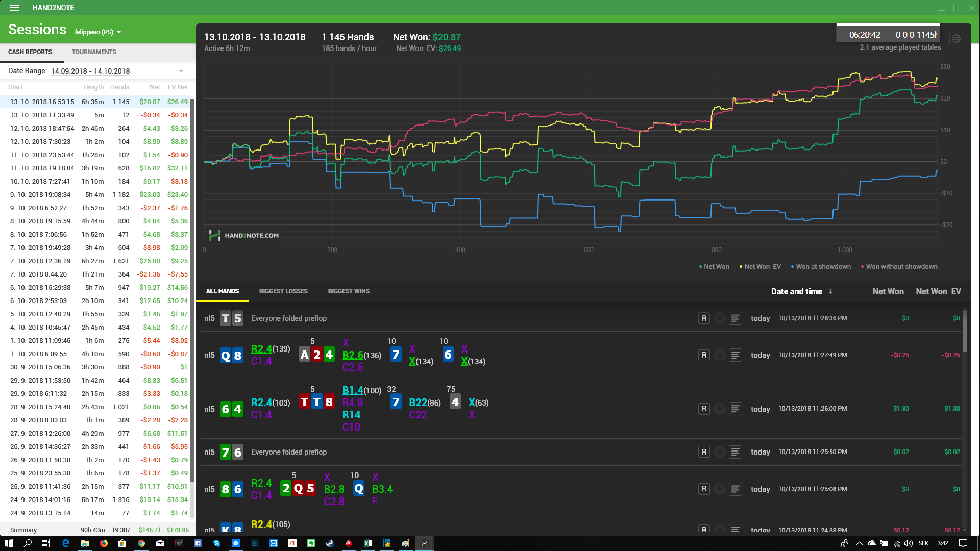Select the 28.9.2018 15:24:40 session
The image size is (980, 551).
95,407
